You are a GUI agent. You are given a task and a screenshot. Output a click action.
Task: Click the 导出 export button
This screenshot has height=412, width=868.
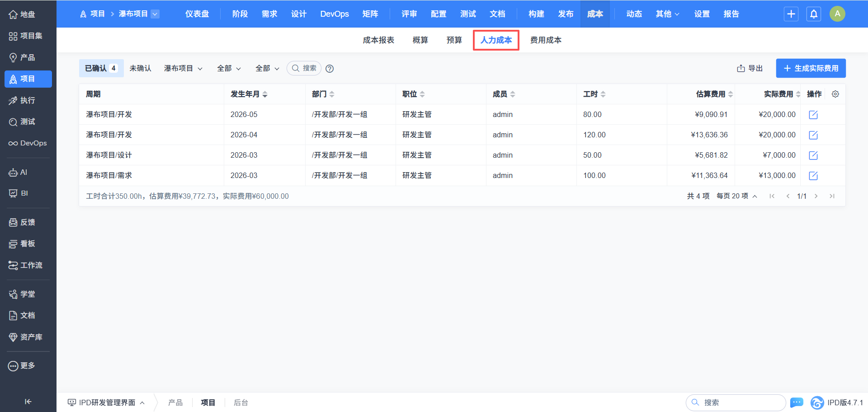point(750,68)
